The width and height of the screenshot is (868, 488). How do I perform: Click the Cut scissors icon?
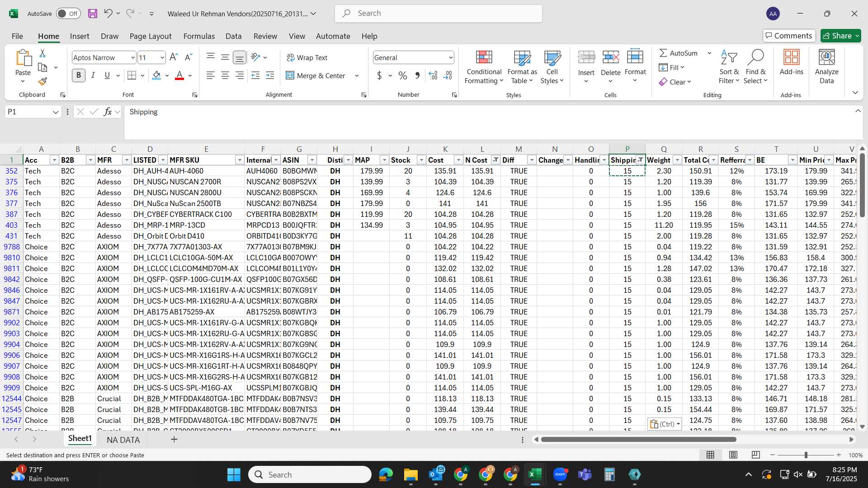[42, 53]
